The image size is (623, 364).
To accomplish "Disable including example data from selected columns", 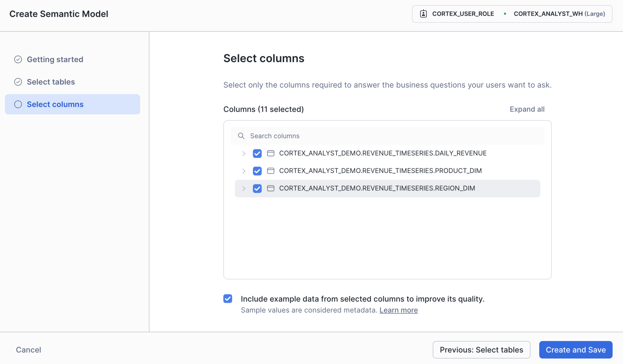I will [x=228, y=299].
